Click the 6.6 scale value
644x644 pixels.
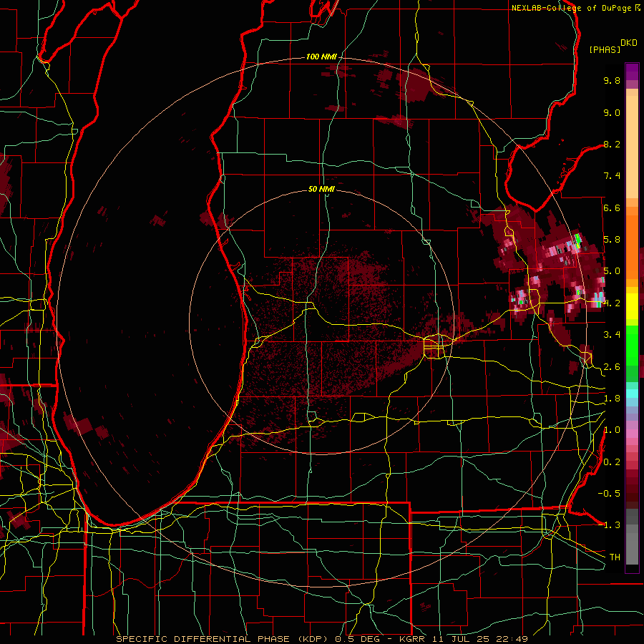coord(612,208)
